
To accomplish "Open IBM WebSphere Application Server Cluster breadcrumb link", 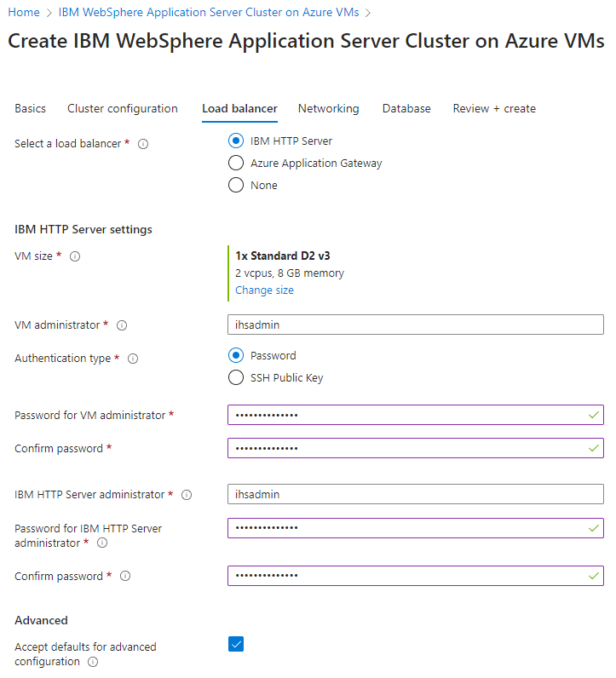I will tap(209, 12).
